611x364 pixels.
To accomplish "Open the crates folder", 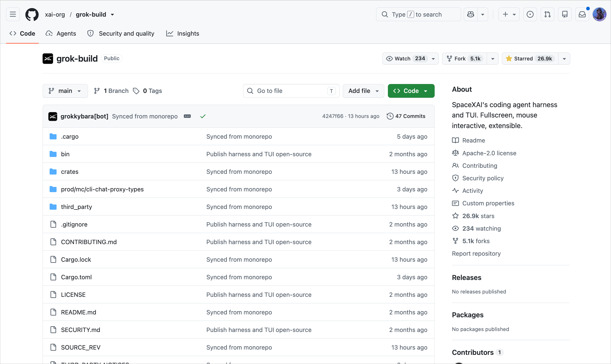I will [x=70, y=172].
